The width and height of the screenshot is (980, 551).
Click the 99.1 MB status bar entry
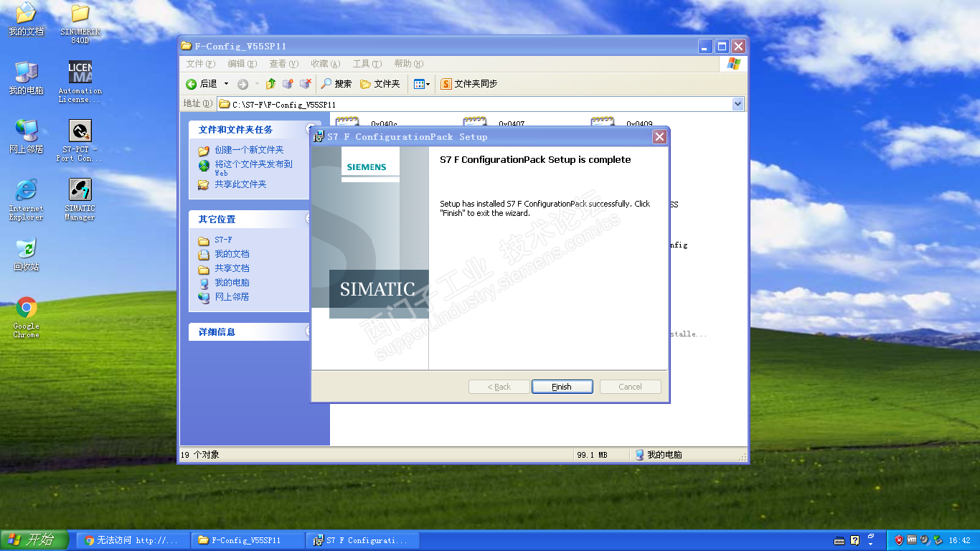[592, 455]
